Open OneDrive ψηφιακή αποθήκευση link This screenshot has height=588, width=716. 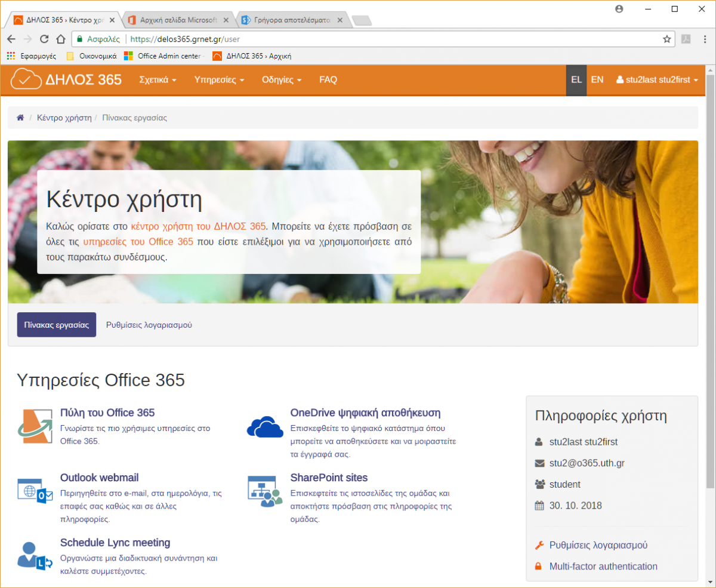pyautogui.click(x=365, y=412)
